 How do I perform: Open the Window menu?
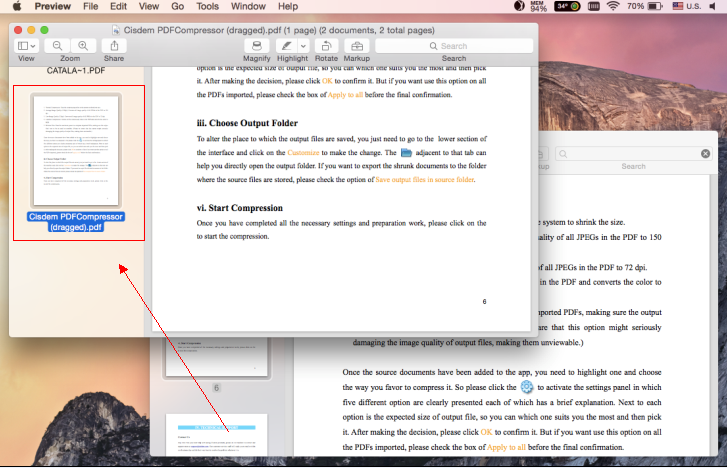coord(248,6)
